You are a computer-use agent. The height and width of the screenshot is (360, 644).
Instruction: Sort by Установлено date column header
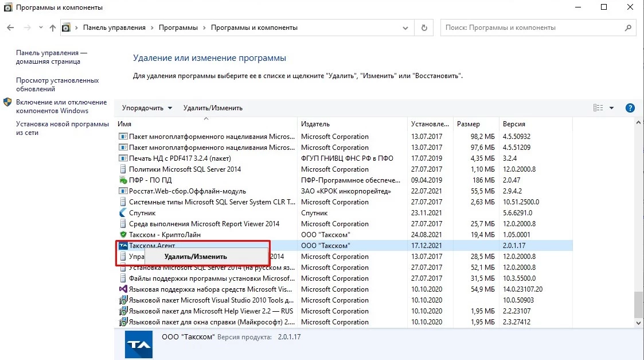pos(430,124)
